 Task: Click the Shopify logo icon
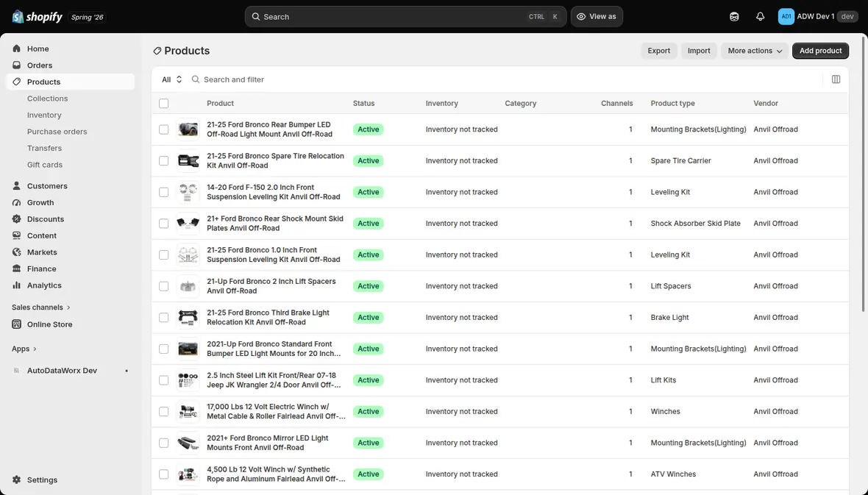[18, 17]
